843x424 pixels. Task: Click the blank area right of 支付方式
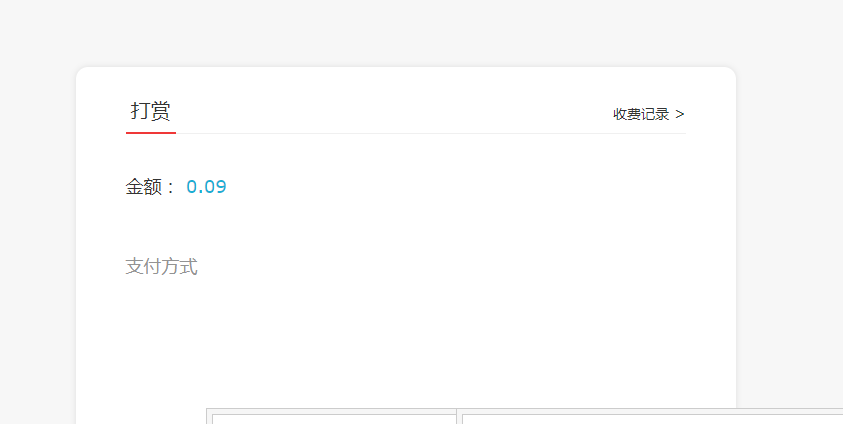click(x=450, y=267)
